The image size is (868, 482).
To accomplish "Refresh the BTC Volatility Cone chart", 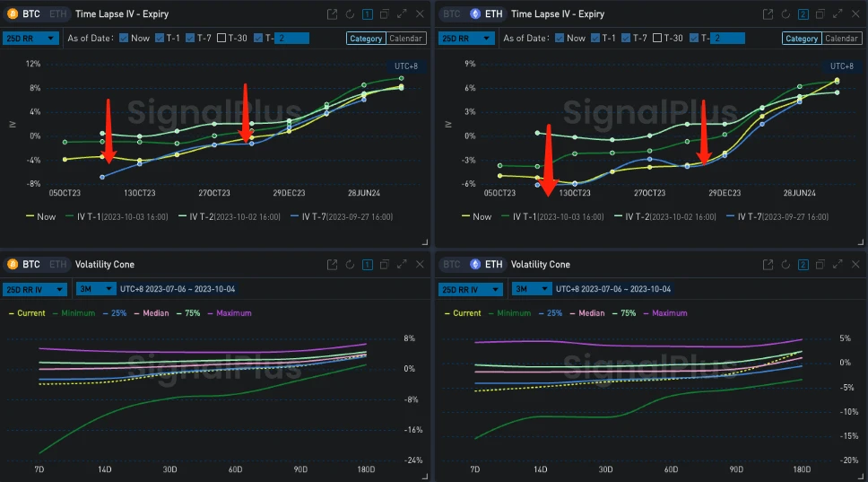I will coord(350,265).
